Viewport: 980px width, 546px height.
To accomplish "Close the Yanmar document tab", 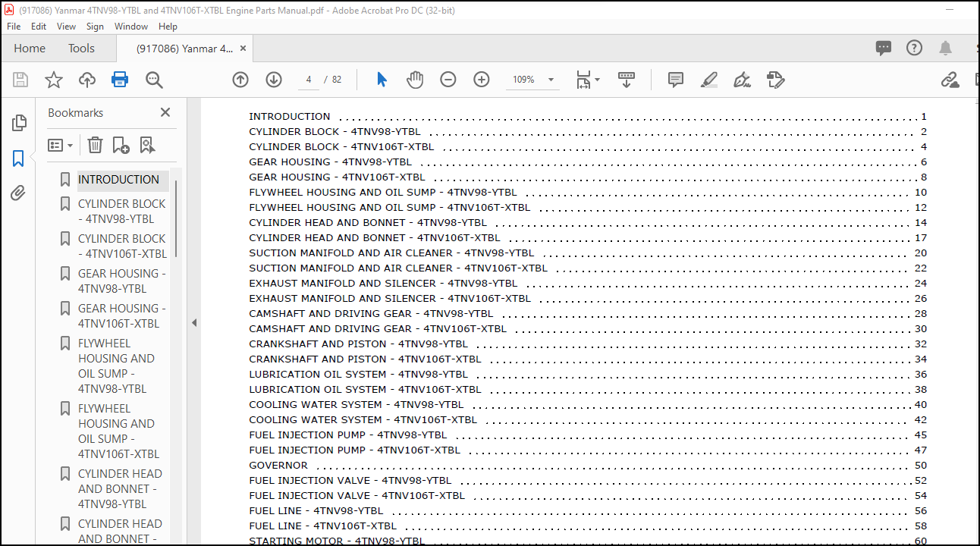I will click(x=243, y=49).
